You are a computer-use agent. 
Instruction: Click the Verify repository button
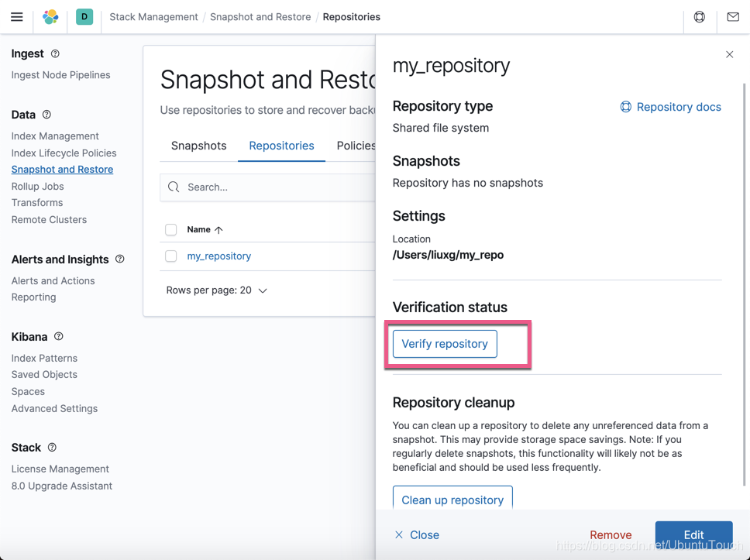tap(444, 343)
